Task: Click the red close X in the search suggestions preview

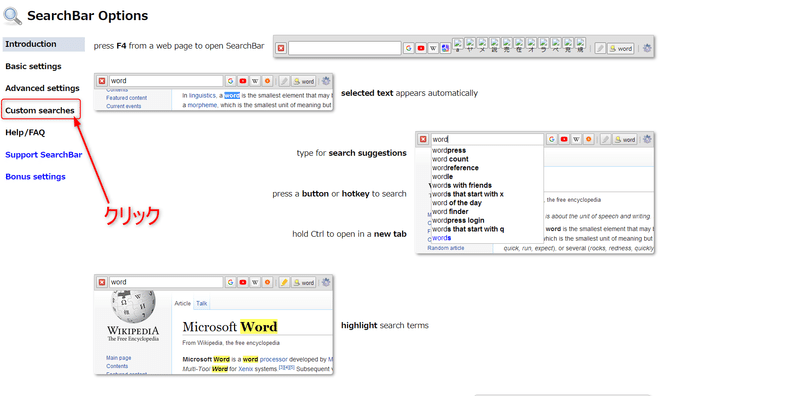Action: coord(423,139)
